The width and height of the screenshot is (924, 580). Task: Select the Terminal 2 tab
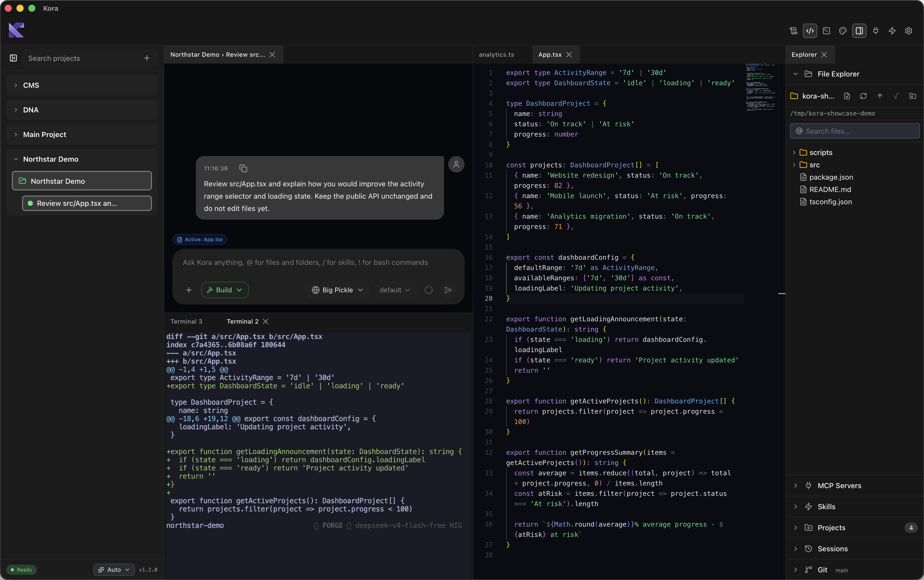tap(242, 322)
